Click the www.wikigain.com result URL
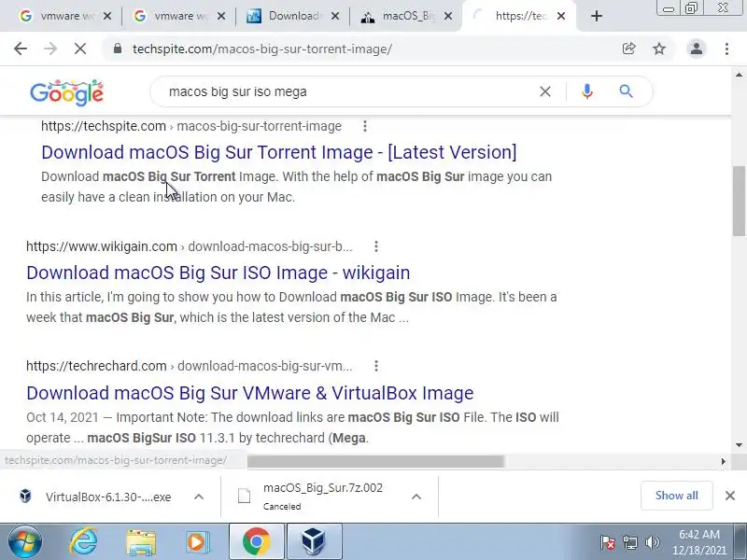This screenshot has height=560, width=747. coord(190,246)
